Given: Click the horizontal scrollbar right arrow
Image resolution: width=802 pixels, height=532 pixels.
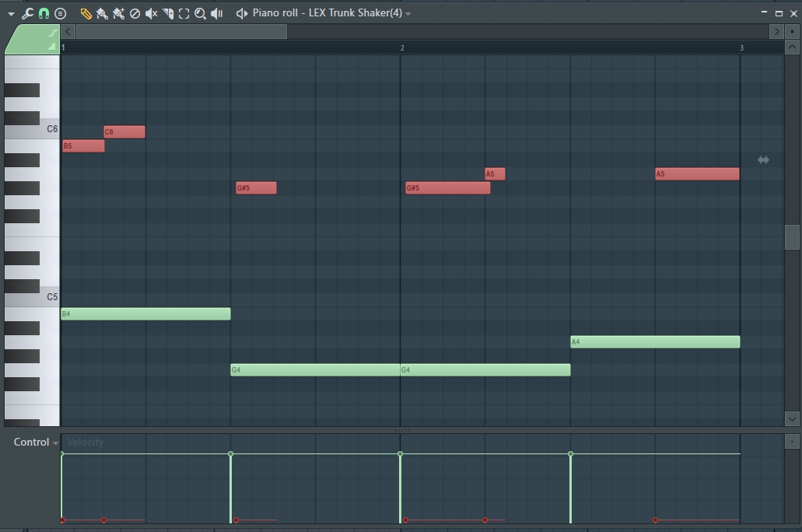Looking at the screenshot, I should coord(776,32).
